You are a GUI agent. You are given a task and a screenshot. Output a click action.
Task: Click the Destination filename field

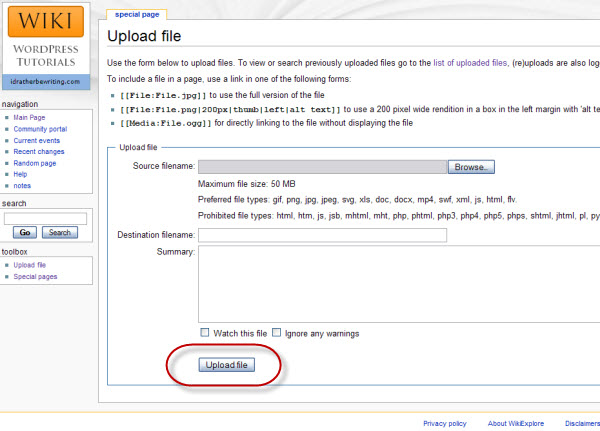(x=322, y=235)
